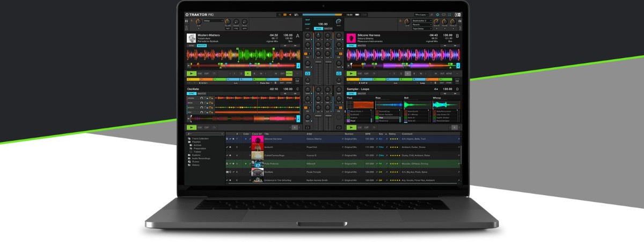Image resolution: width=644 pixels, height=242 pixels.
Task: Click the search magnifier icon in header
Action: [431, 15]
